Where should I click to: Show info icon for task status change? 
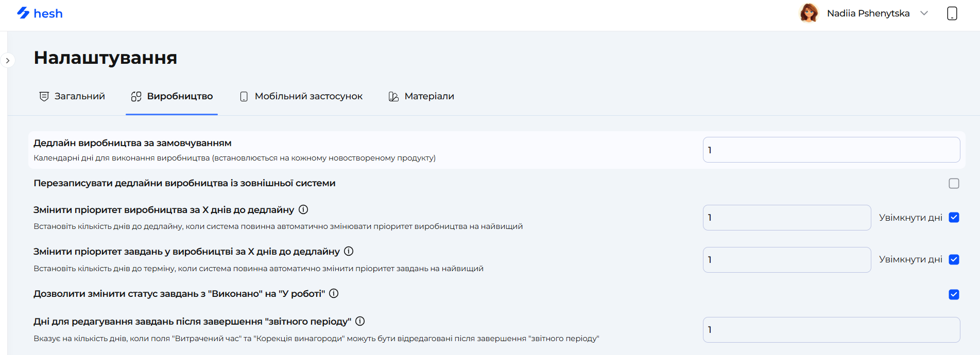pos(334,293)
